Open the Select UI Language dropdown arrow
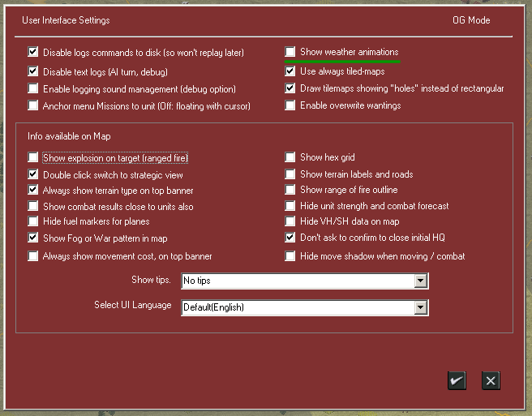Viewport: 532px width, 416px height. tap(420, 307)
